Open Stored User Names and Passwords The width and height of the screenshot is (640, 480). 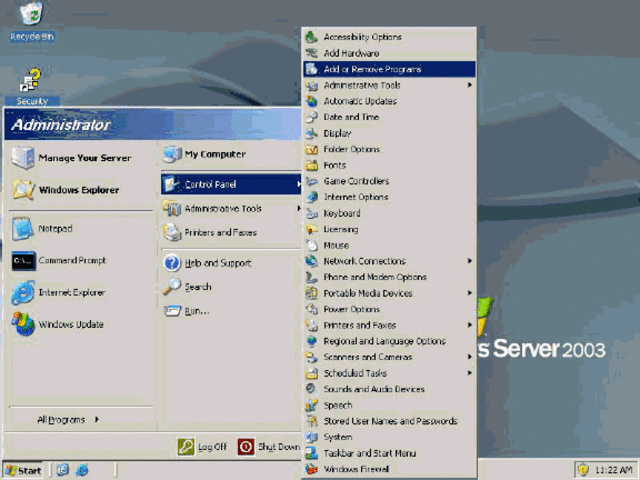[x=389, y=421]
